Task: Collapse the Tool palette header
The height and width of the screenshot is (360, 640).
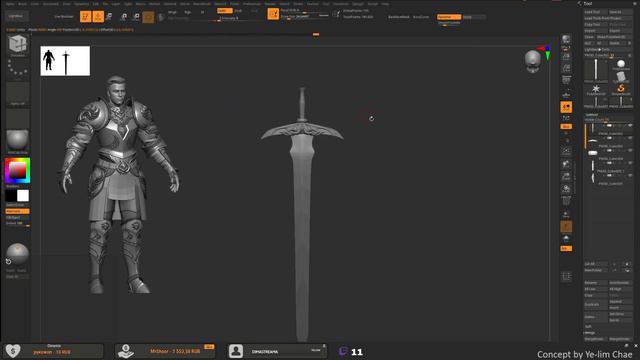Action: (588, 3)
